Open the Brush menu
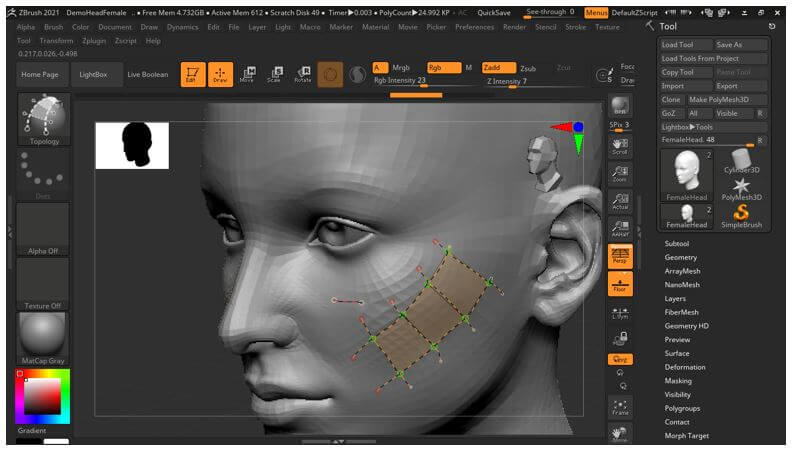The image size is (798, 450). (x=53, y=27)
